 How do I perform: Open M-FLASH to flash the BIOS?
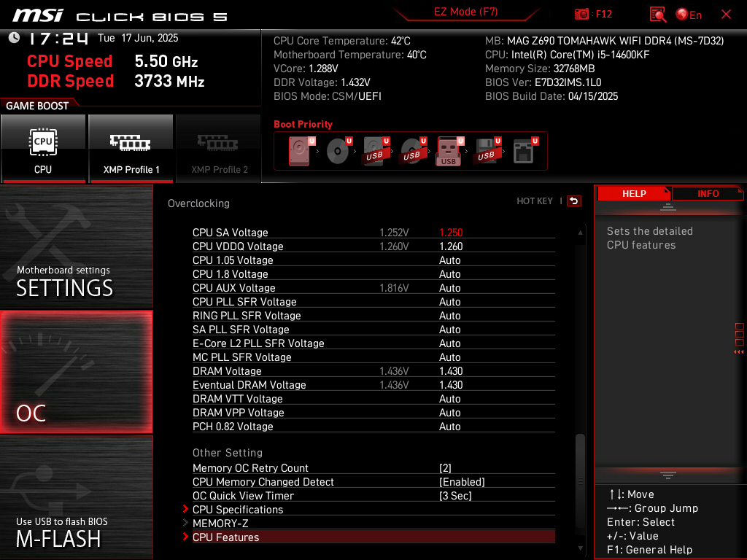[x=76, y=497]
